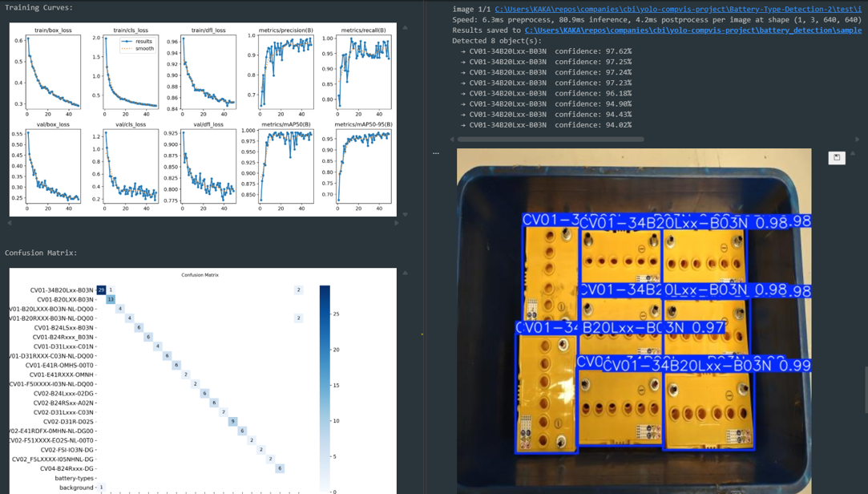Click the train/cls_loss plot legend
Viewport: 868px width, 494px height.
click(x=136, y=44)
